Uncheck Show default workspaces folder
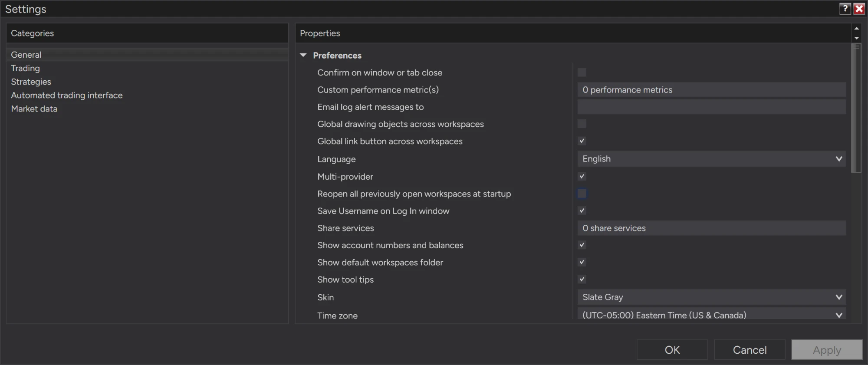Image resolution: width=868 pixels, height=365 pixels. (x=582, y=262)
